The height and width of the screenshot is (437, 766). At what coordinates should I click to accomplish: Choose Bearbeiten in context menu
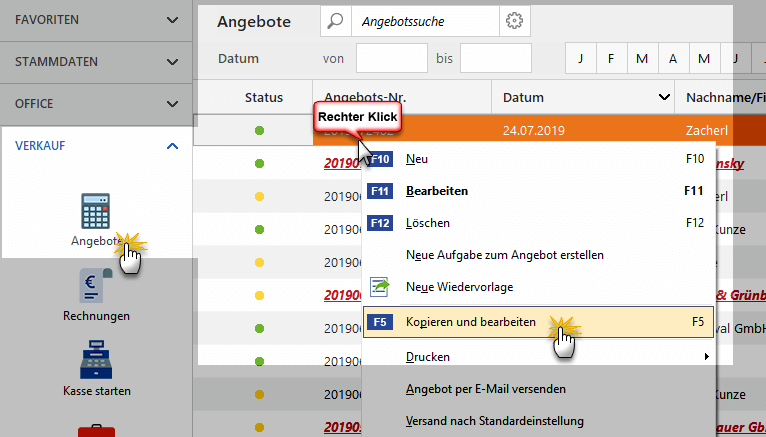(x=538, y=191)
